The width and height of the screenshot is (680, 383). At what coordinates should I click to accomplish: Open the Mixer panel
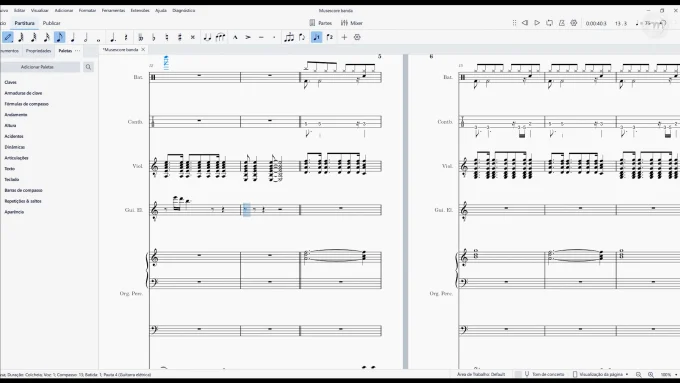pos(352,23)
